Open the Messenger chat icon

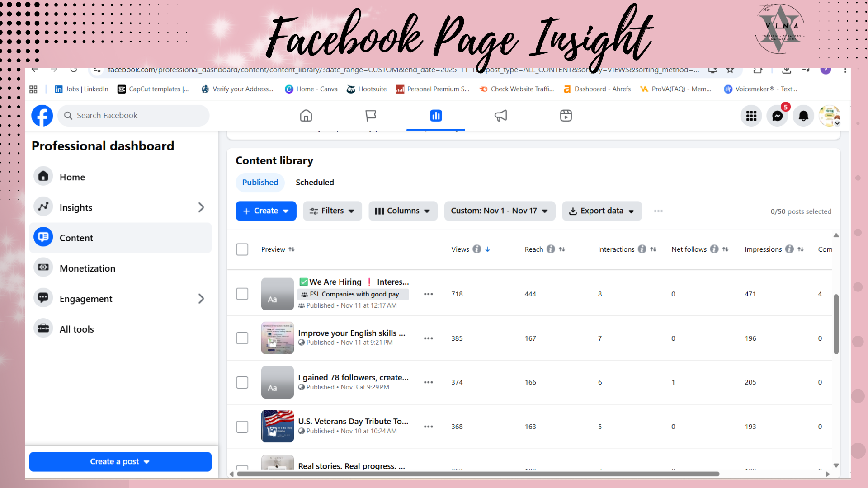(x=777, y=116)
